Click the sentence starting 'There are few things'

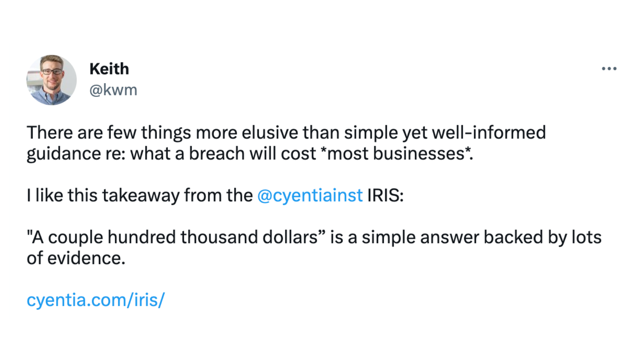pos(286,143)
